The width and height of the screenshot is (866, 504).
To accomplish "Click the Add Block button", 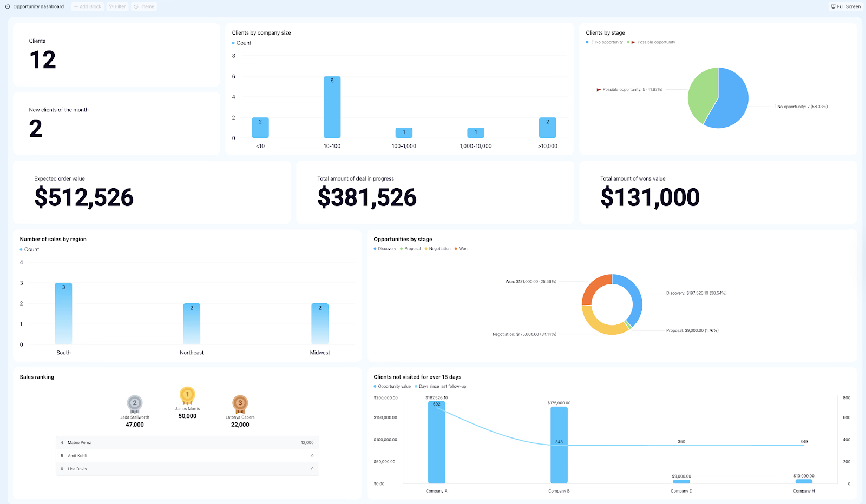I will (x=88, y=6).
